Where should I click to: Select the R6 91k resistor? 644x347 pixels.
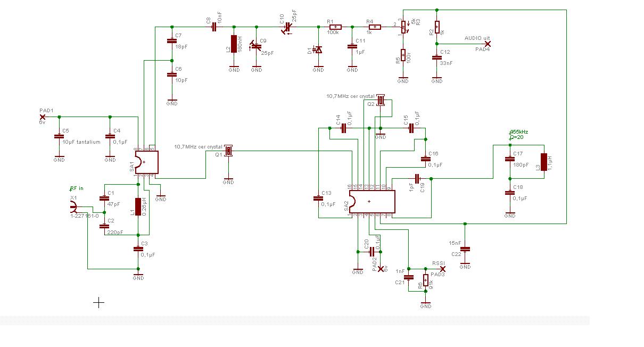tap(426, 280)
